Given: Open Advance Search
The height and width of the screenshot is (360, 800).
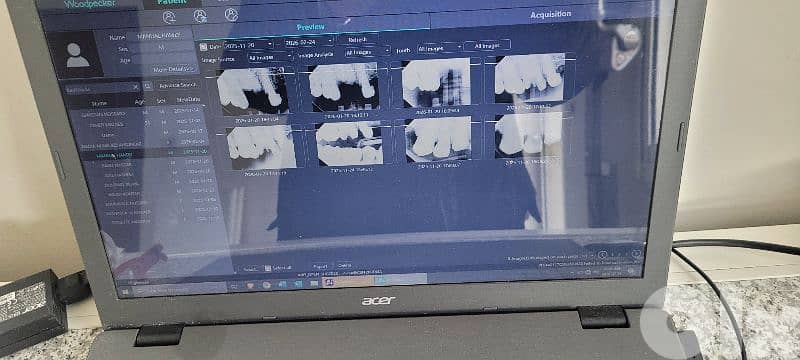Looking at the screenshot, I should coord(177,85).
